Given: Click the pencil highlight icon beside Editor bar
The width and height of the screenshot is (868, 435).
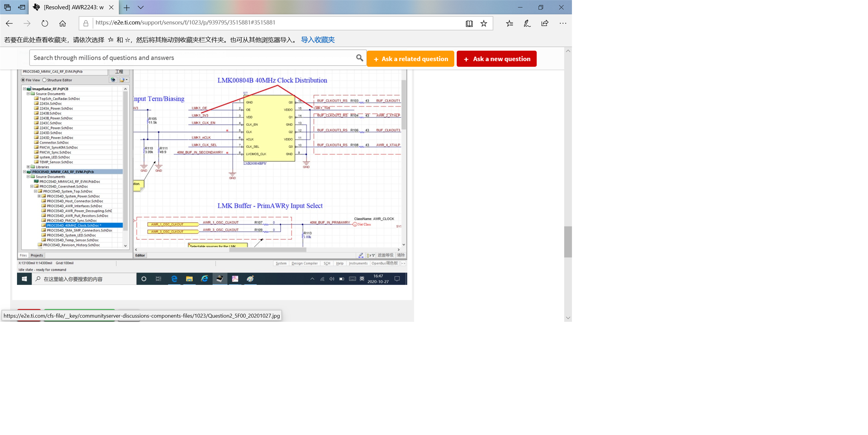Looking at the screenshot, I should [x=361, y=255].
